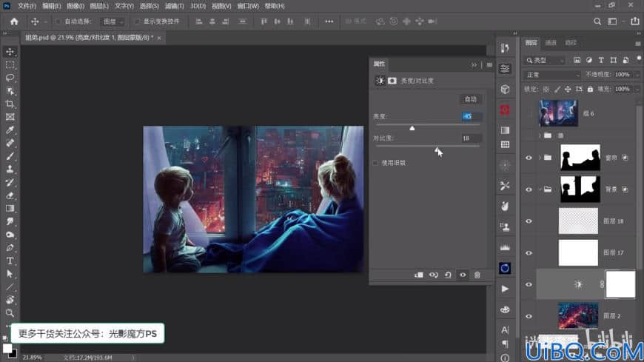
Task: Open the 滤镜(T) menu
Action: click(175, 6)
